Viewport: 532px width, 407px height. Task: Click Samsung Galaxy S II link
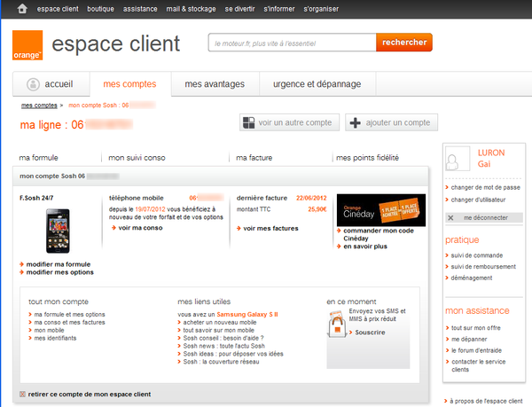coord(247,315)
